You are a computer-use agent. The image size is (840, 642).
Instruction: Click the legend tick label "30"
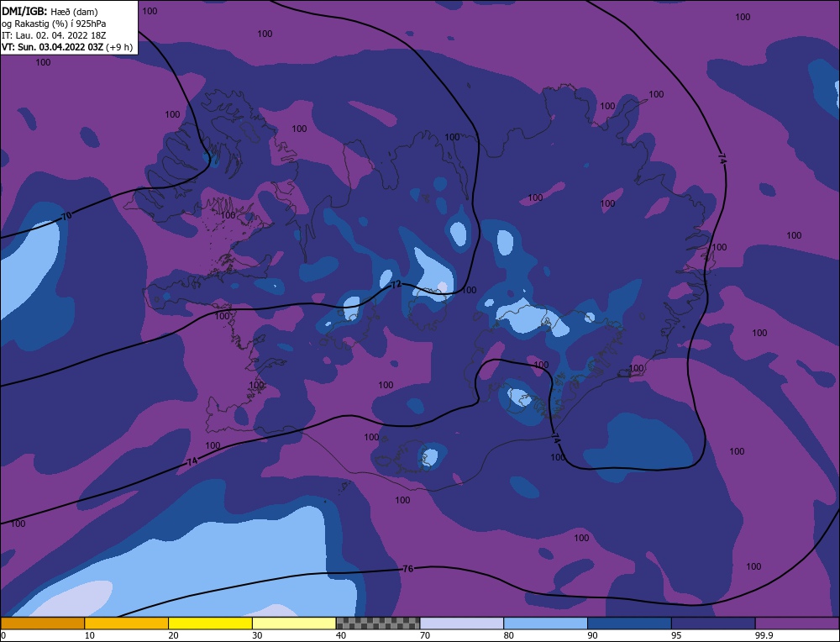(x=257, y=635)
